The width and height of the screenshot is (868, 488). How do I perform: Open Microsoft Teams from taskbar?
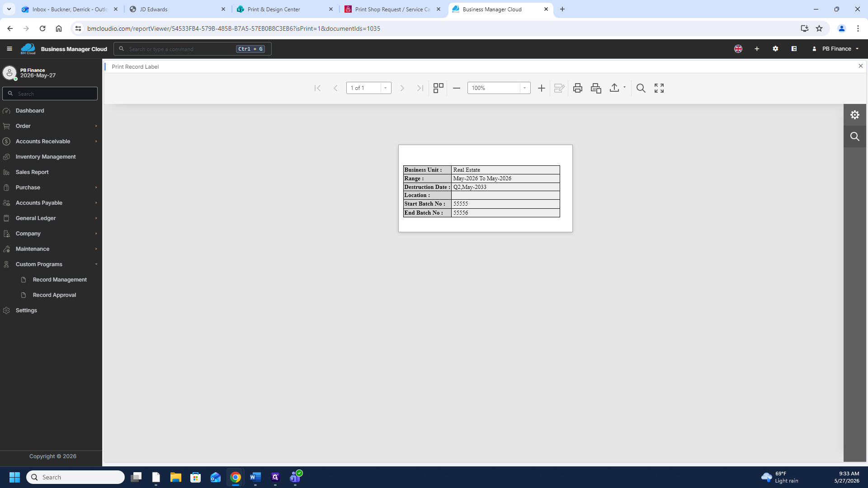295,477
